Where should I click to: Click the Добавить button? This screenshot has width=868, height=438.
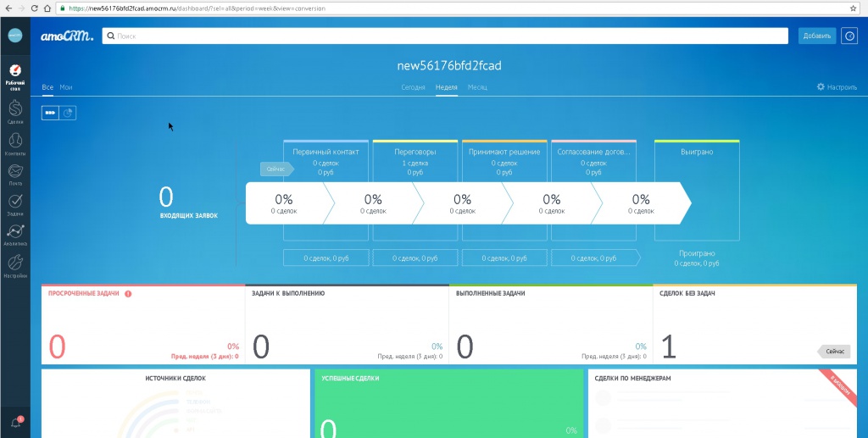817,36
